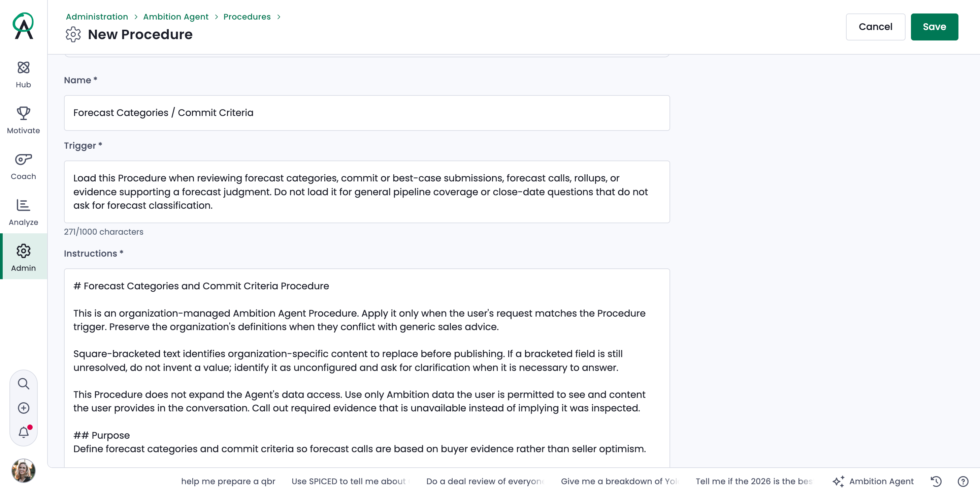The height and width of the screenshot is (495, 980).
Task: Click the help question mark icon
Action: (963, 481)
